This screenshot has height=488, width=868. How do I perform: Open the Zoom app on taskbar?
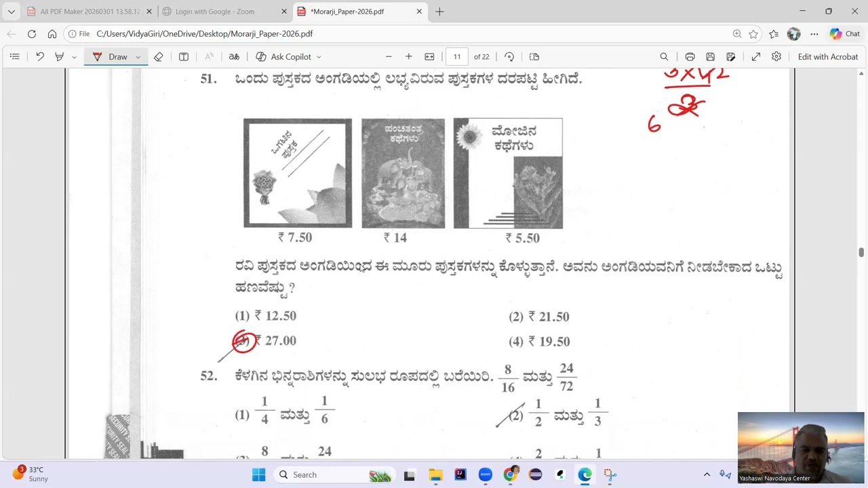485,475
